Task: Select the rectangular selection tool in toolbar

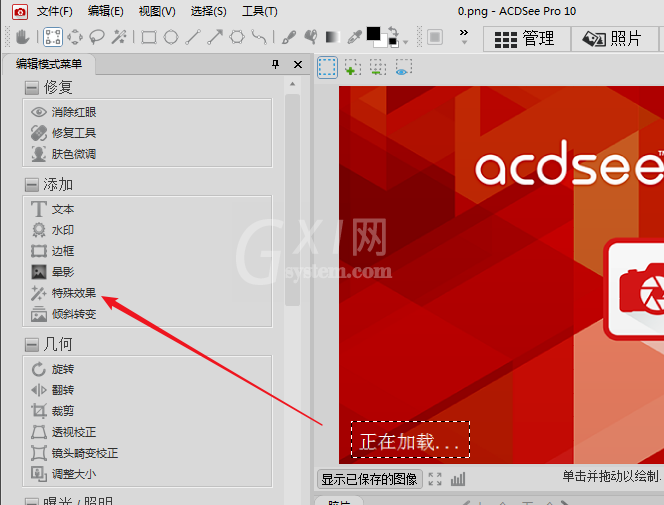Action: click(x=53, y=37)
